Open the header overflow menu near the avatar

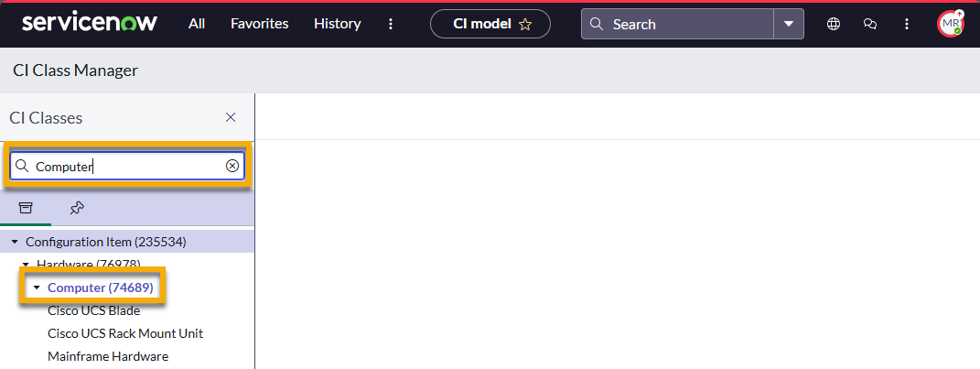(x=907, y=24)
